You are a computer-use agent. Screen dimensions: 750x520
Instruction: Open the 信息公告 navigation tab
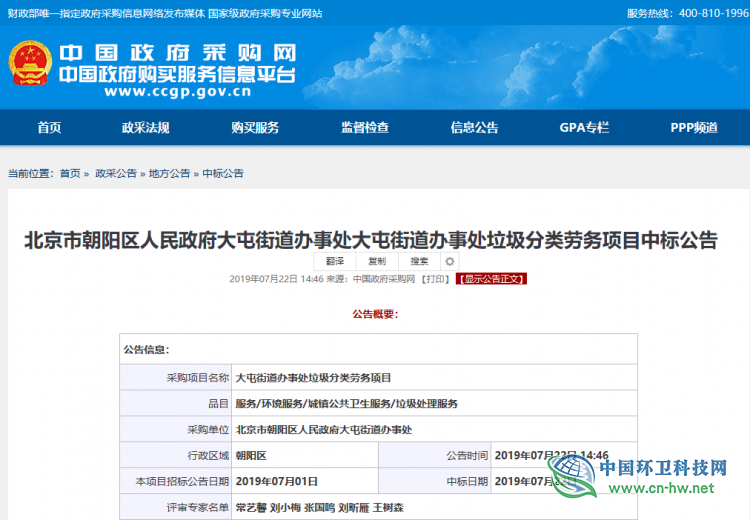tap(474, 128)
